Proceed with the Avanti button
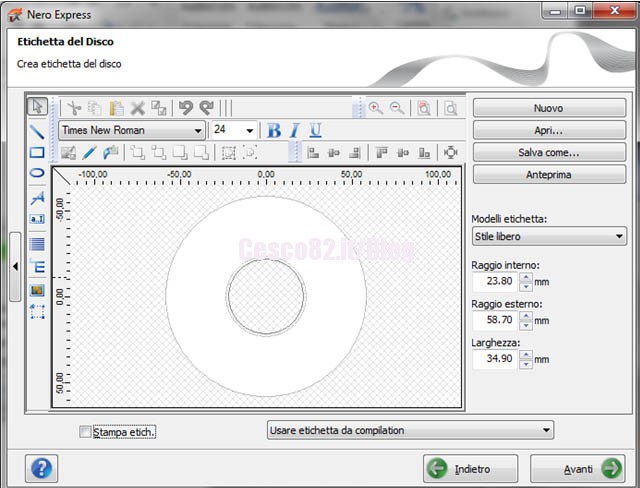 [x=578, y=469]
